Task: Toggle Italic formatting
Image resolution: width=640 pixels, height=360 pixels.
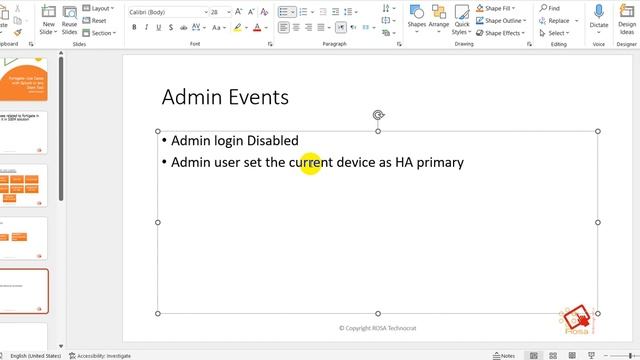Action: tap(146, 27)
